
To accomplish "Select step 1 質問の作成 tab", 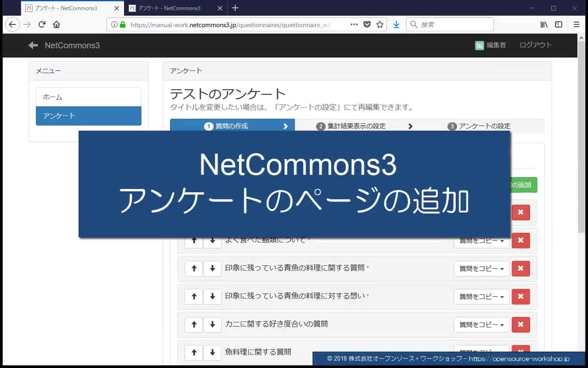I will click(x=232, y=126).
